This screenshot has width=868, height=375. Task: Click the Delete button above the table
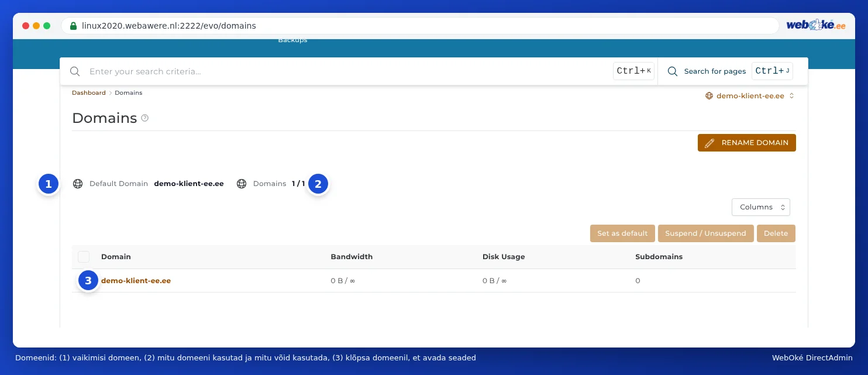(x=776, y=233)
